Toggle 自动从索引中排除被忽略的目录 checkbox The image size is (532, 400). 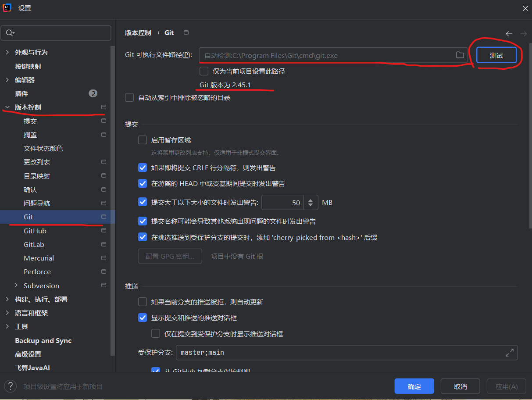[x=129, y=97]
